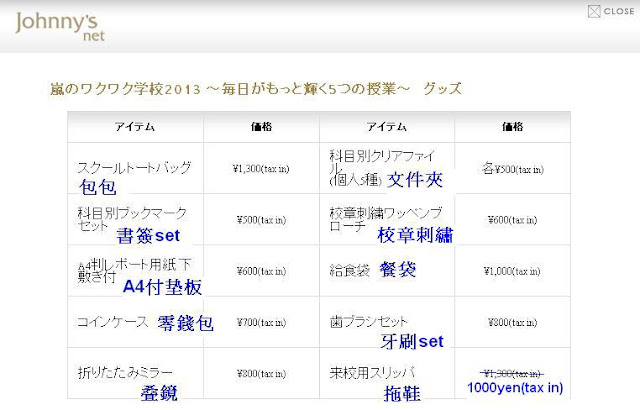This screenshot has width=640, height=410.
Task: Click the 書簽set annotation
Action: point(148,235)
